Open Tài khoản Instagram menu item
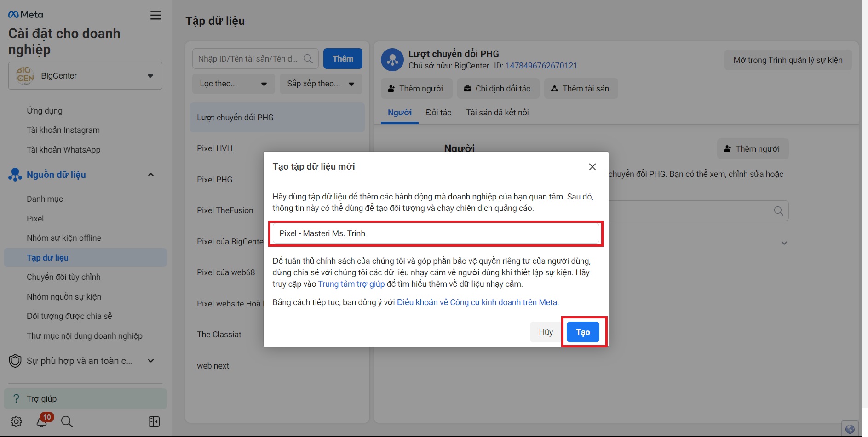This screenshot has height=437, width=868. 63,130
